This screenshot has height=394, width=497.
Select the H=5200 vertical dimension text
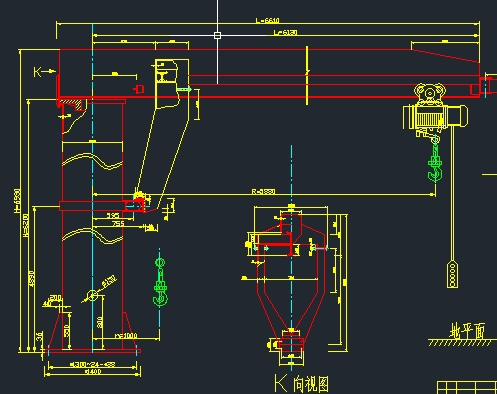point(26,226)
